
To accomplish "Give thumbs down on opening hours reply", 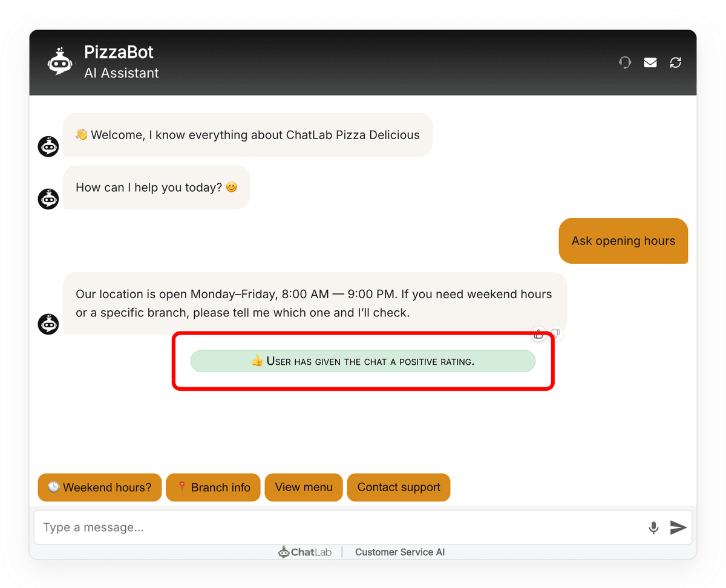I will coord(555,333).
